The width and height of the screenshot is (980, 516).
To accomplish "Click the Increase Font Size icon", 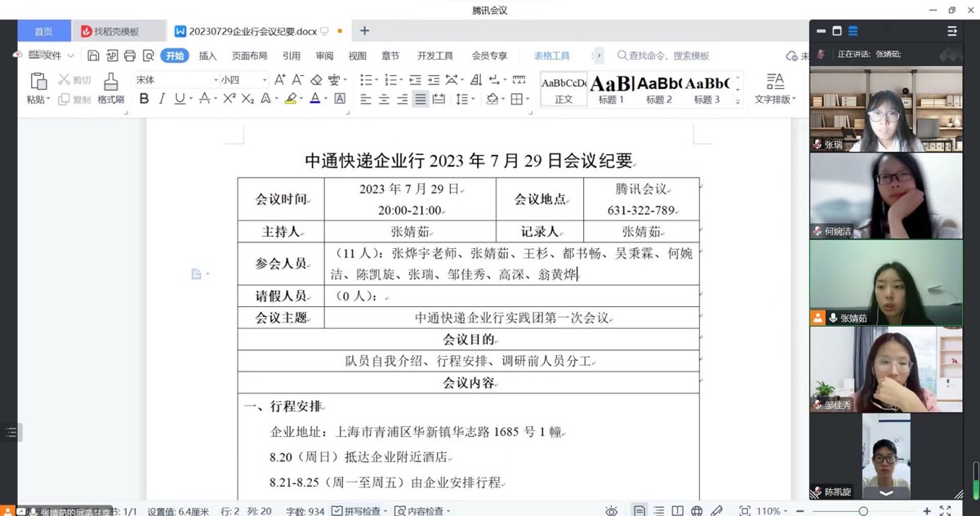I will 279,80.
